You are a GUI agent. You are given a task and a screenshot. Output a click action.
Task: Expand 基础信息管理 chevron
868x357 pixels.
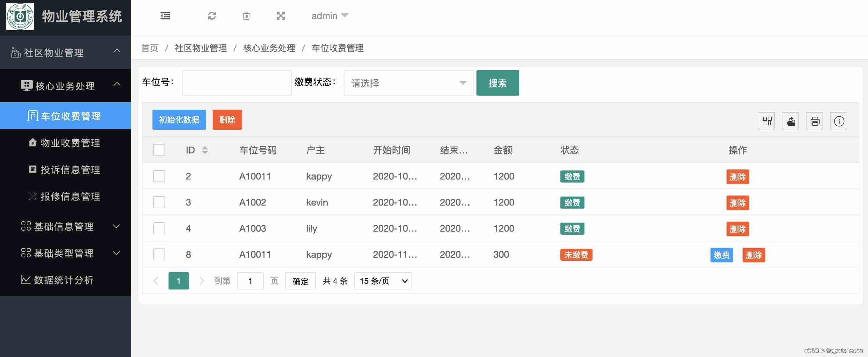[x=116, y=226]
